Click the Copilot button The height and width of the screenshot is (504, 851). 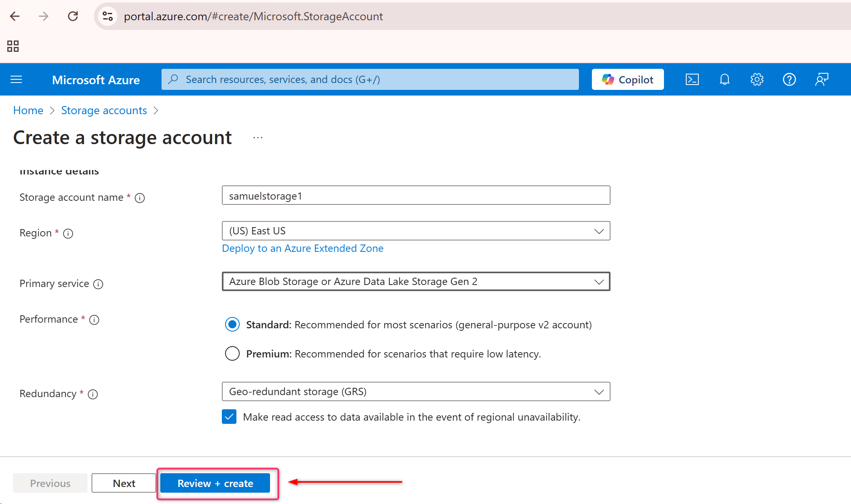tap(628, 79)
